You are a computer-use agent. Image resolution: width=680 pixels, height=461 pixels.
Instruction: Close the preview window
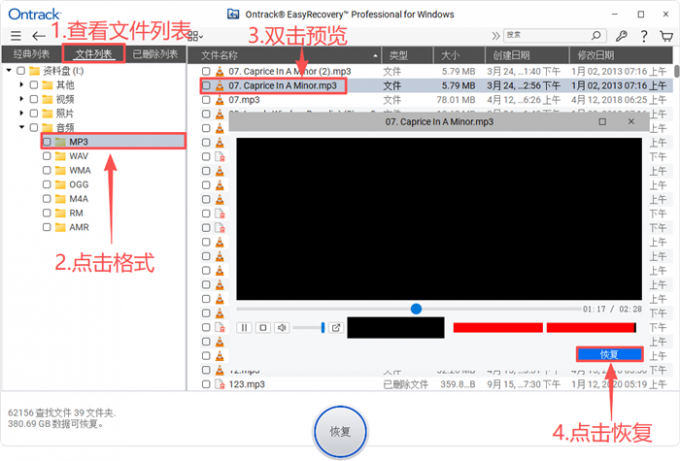click(631, 121)
